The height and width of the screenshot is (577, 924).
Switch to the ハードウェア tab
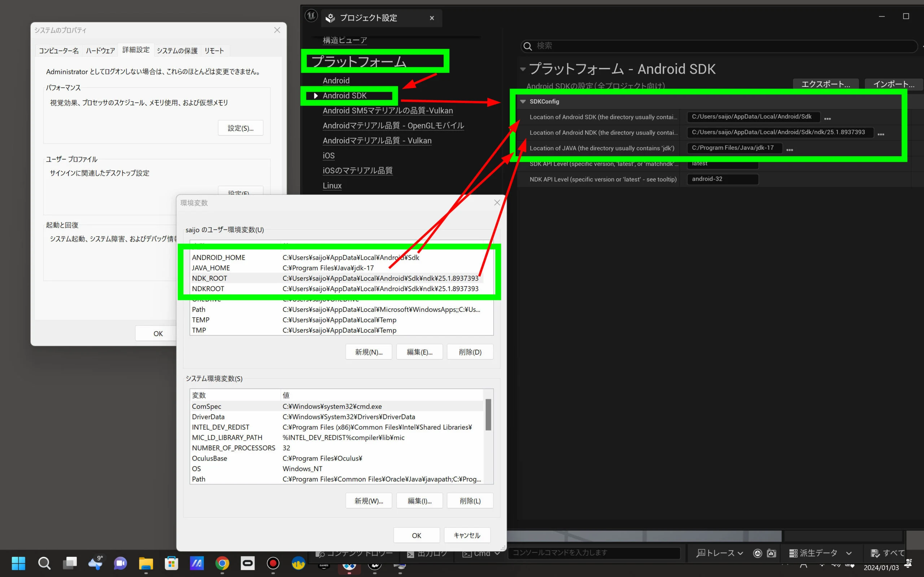pos(100,51)
